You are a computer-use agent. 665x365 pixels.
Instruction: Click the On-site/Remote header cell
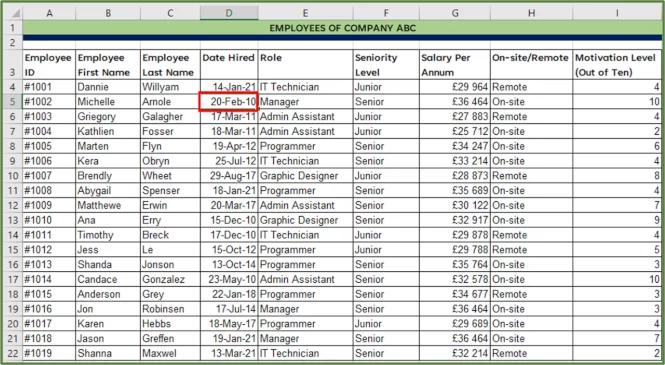pos(531,64)
